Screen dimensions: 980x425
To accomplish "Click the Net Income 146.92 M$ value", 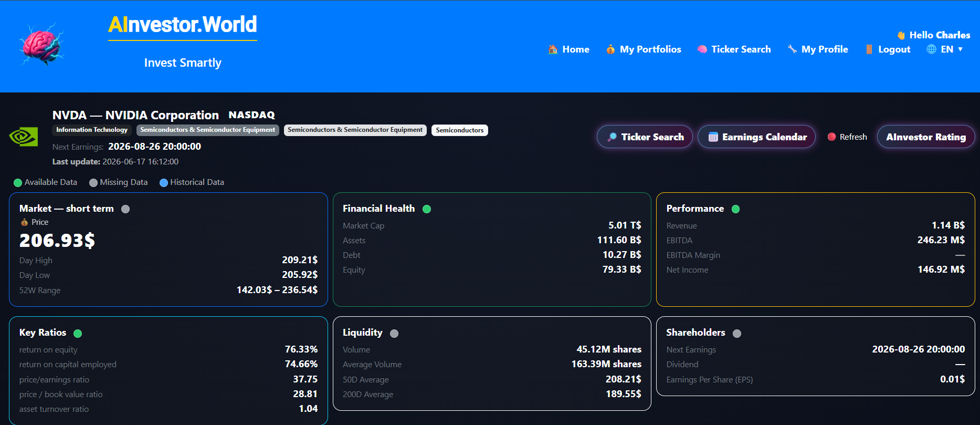I will [x=941, y=269].
